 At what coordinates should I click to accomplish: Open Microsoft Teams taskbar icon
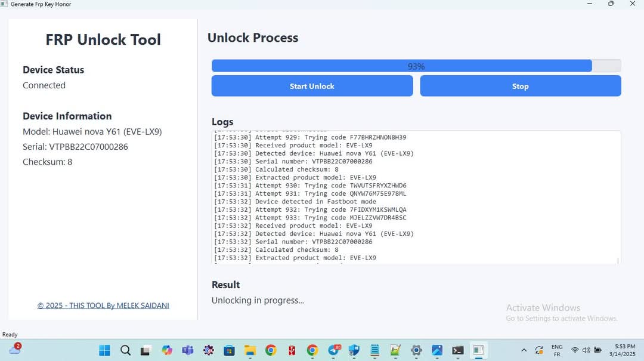click(187, 350)
